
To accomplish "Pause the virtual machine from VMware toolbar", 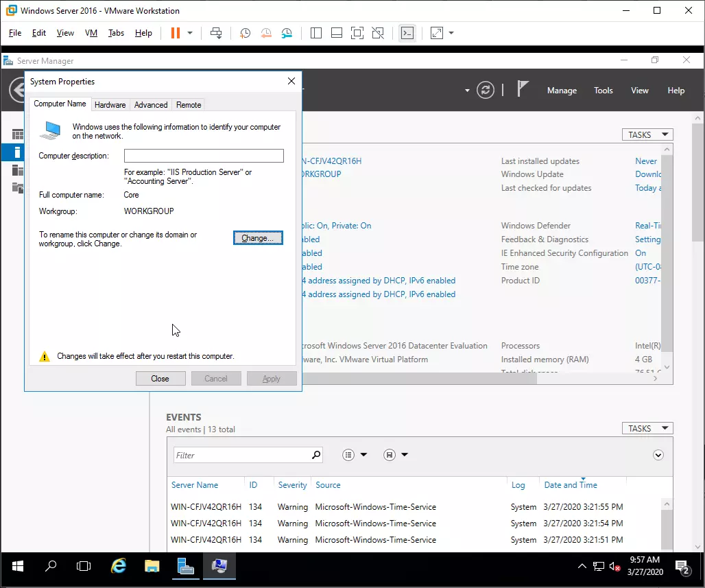I will pyautogui.click(x=176, y=33).
